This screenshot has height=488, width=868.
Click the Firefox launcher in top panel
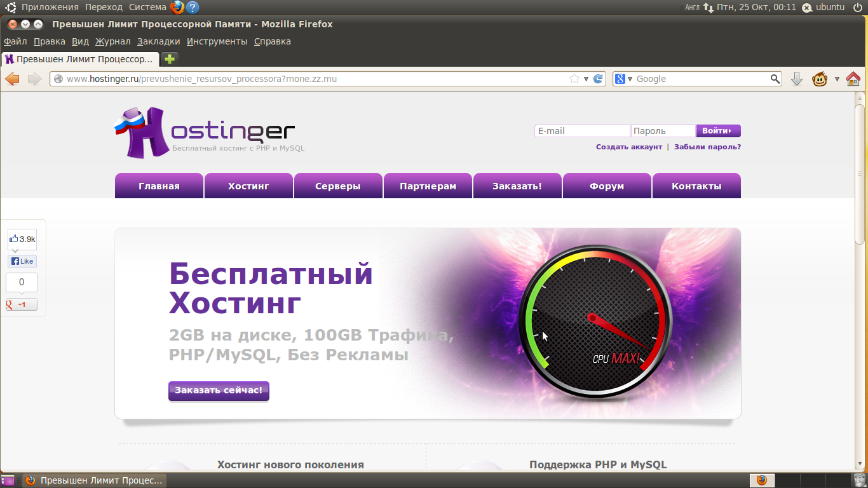click(x=177, y=7)
